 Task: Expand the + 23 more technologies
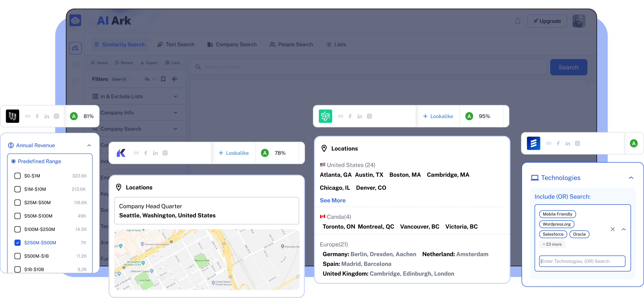tap(552, 244)
